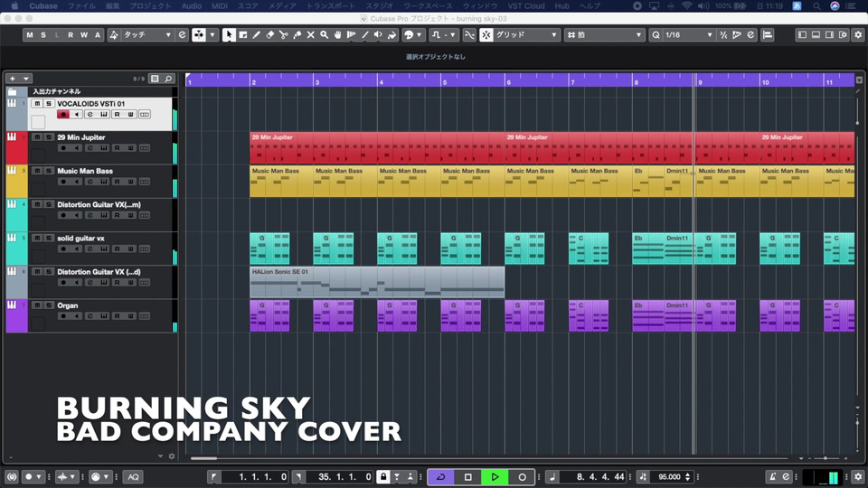Toggle record enable on VOCALOID5 VSTi 01
This screenshot has height=488, width=868.
point(63,115)
